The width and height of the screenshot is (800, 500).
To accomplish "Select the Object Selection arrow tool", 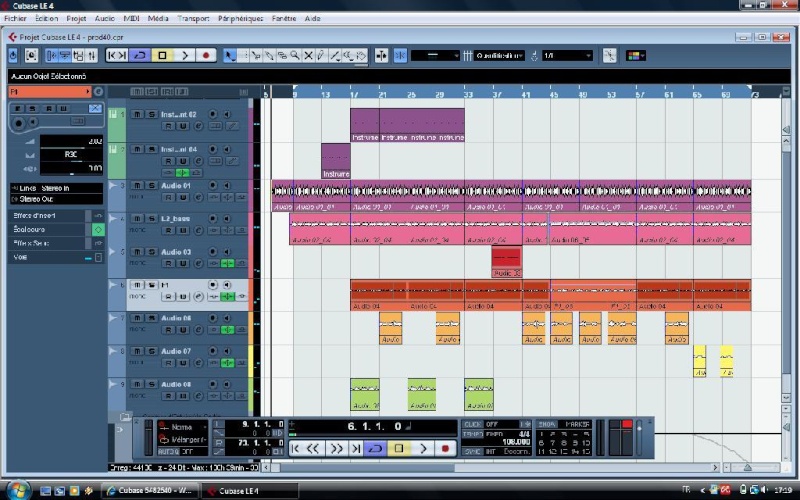I will coord(230,55).
